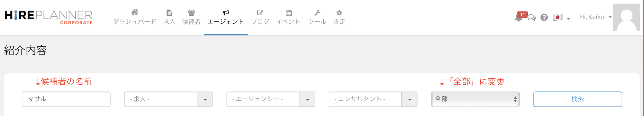This screenshot has height=116, width=644.
Task: Click the Dashboard home icon
Action: click(x=135, y=12)
